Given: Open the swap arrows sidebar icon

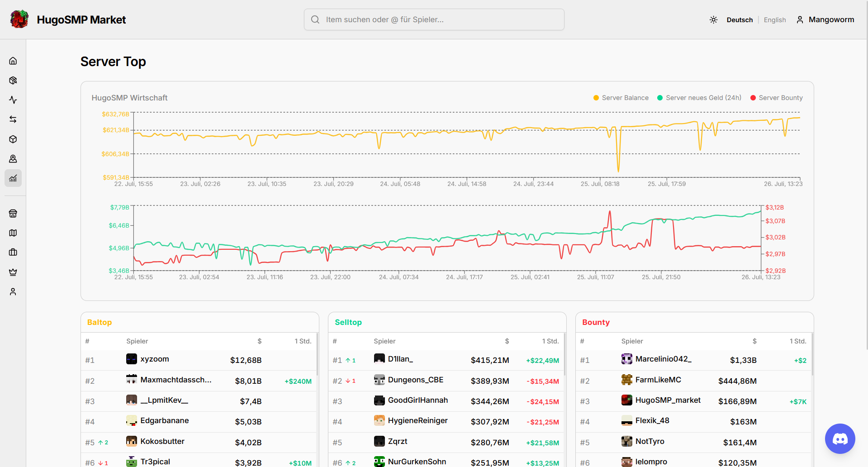Looking at the screenshot, I should tap(13, 119).
